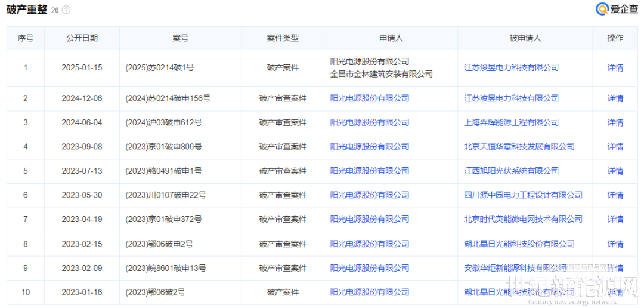Open respondent 江西旭阳光伏系统有限公司
Image resolution: width=644 pixels, height=308 pixels.
tap(511, 171)
